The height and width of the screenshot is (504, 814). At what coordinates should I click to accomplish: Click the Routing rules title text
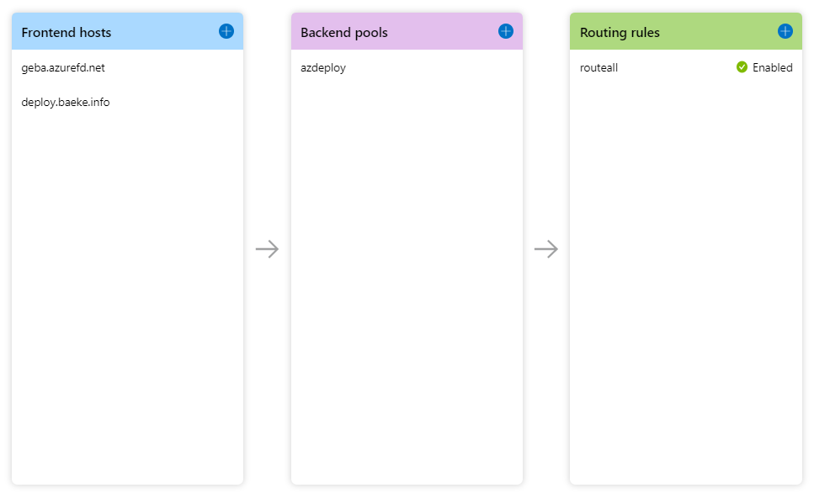click(620, 33)
